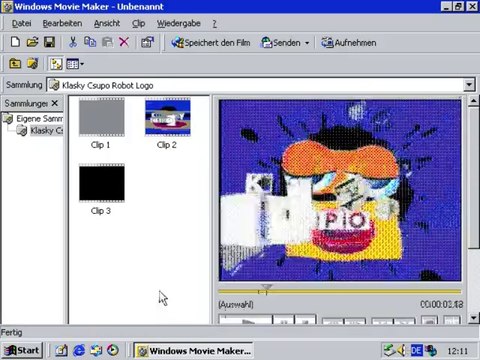Screen dimensions: 480x360
Task: Click the Pause button under the monitor
Action: pyautogui.click(x=284, y=320)
